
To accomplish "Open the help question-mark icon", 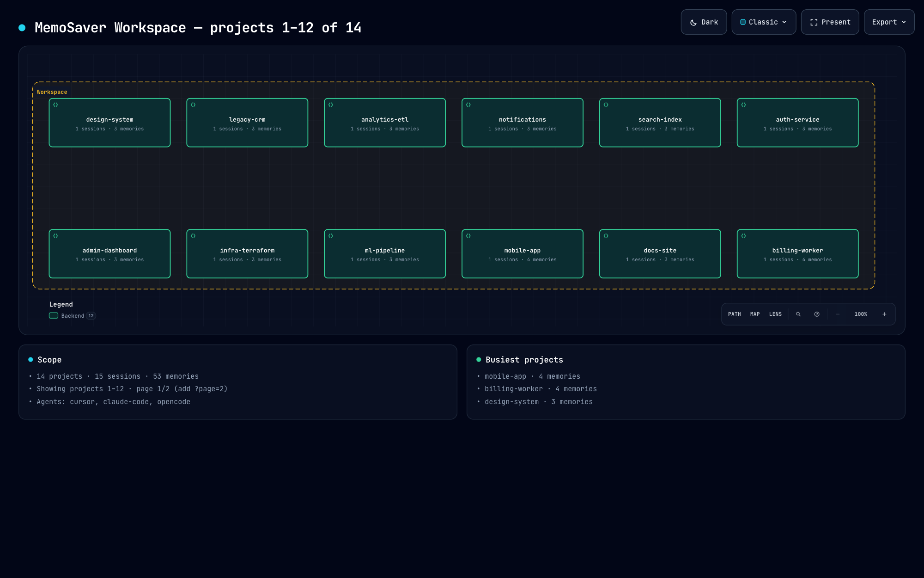I will pyautogui.click(x=817, y=314).
